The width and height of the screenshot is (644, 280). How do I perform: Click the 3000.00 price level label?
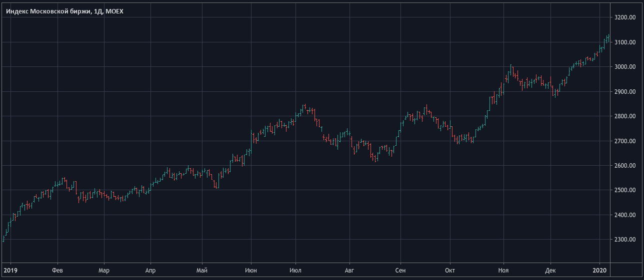click(x=624, y=67)
